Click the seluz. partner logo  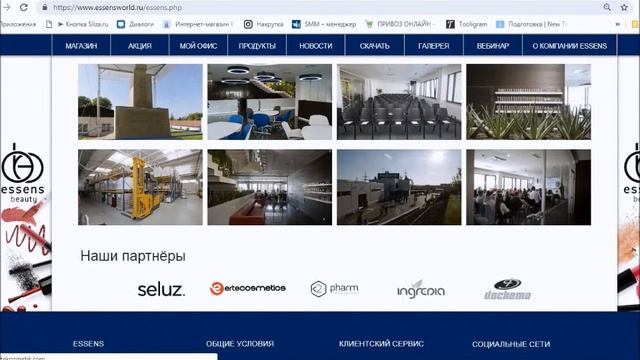pyautogui.click(x=161, y=289)
